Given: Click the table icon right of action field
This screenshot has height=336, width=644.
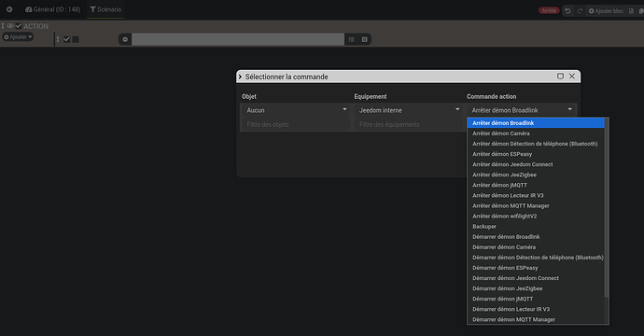Looking at the screenshot, I should point(364,39).
